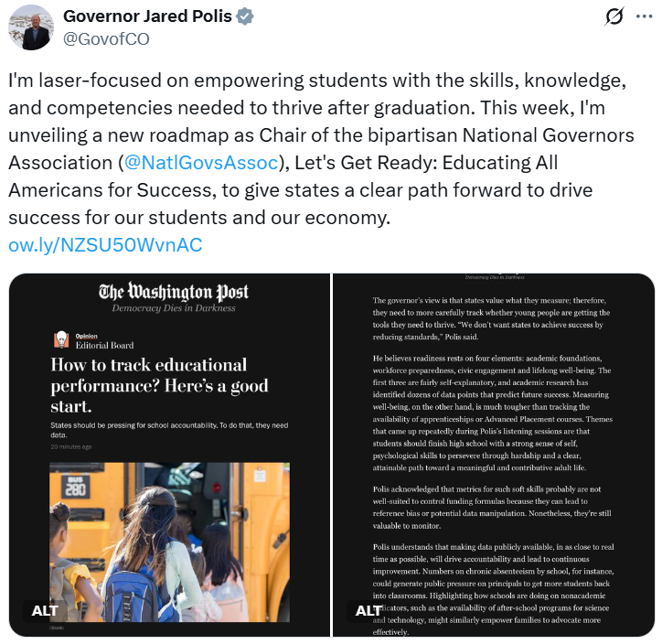Show ALT description for the article text image

pos(368,610)
